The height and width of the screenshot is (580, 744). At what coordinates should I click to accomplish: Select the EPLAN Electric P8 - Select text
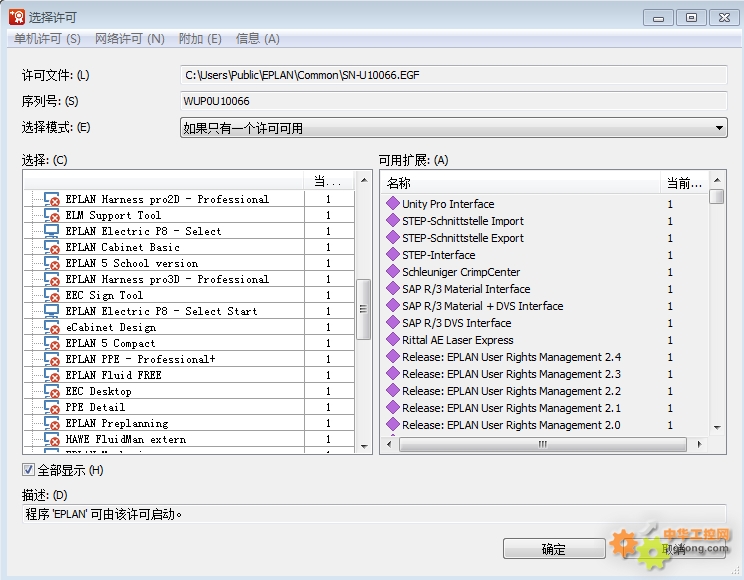(143, 231)
